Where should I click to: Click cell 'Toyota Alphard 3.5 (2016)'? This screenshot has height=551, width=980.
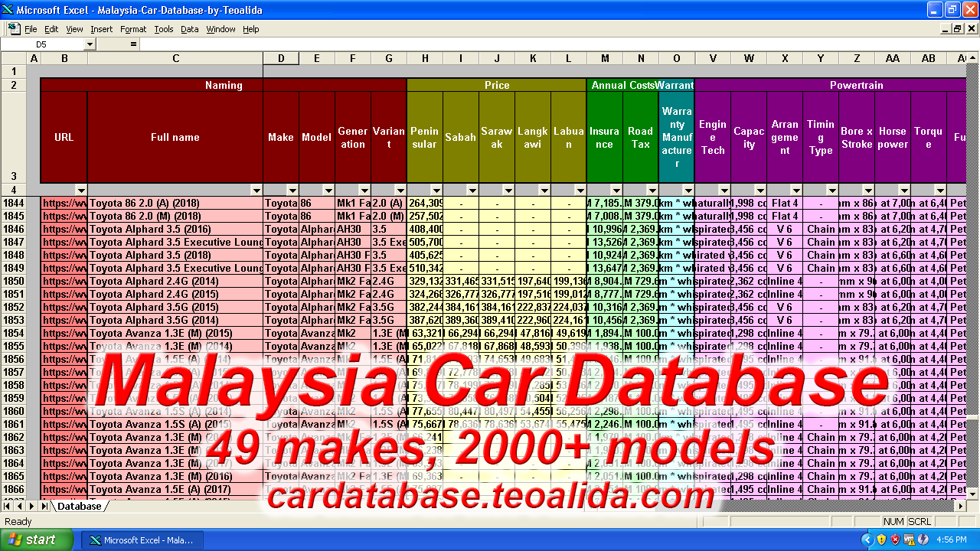pyautogui.click(x=175, y=229)
